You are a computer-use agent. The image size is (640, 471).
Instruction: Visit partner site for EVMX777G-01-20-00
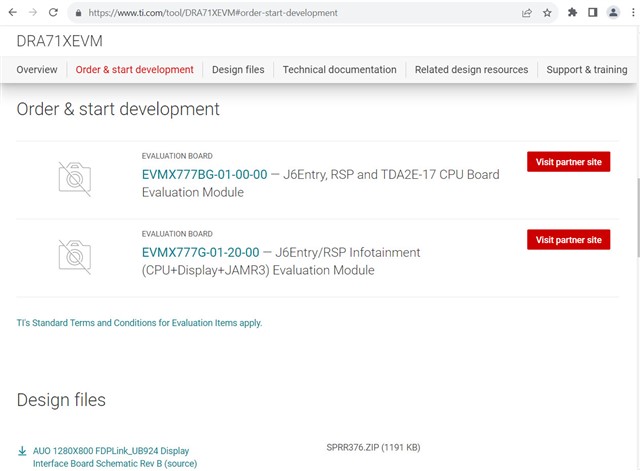coord(569,240)
